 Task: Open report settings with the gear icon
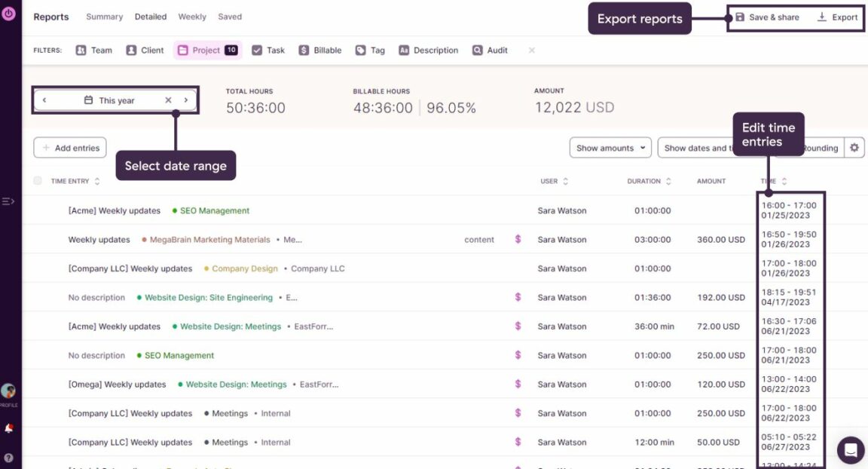(854, 148)
